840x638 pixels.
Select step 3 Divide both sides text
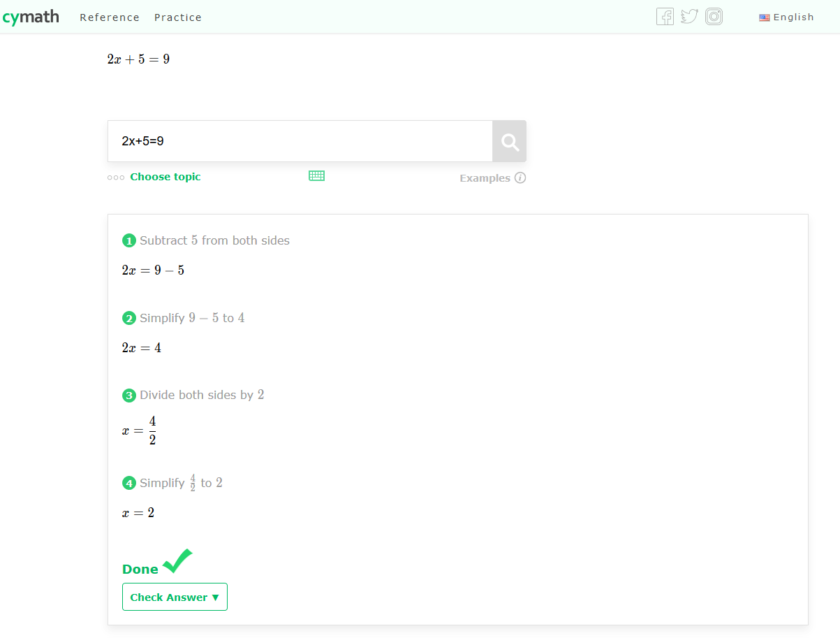click(202, 395)
